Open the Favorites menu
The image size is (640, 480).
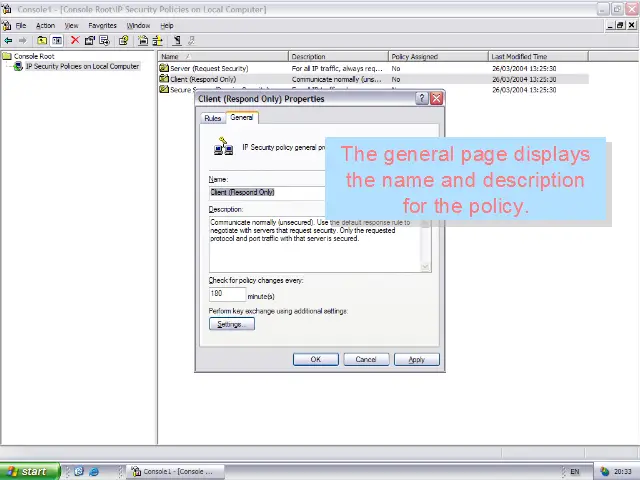pyautogui.click(x=102, y=25)
